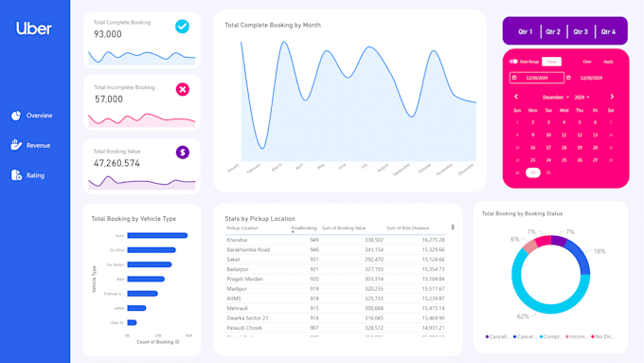Click the Mehrauli row
The width and height of the screenshot is (644, 363).
335,308
